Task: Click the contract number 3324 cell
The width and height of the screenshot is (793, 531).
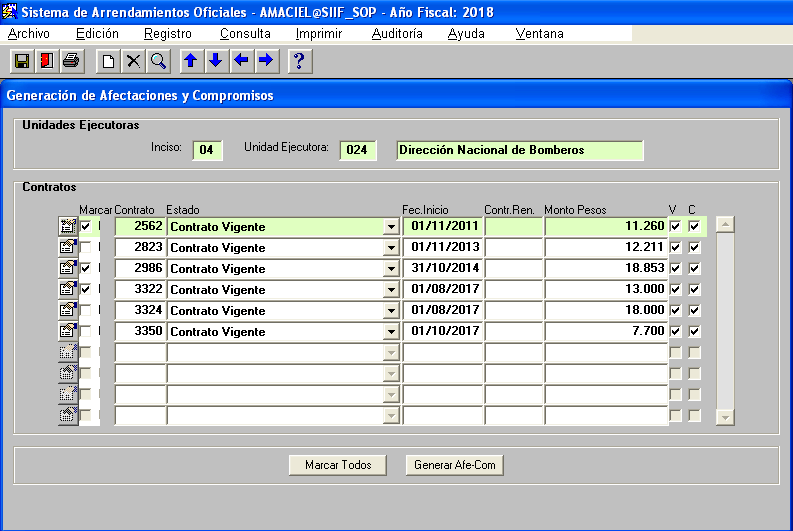Action: (x=141, y=311)
